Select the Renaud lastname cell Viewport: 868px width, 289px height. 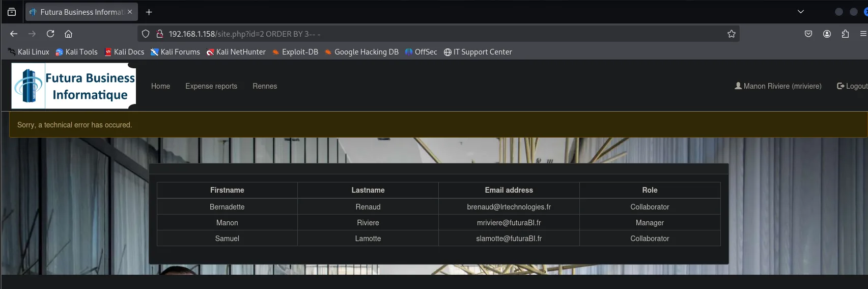tap(368, 207)
